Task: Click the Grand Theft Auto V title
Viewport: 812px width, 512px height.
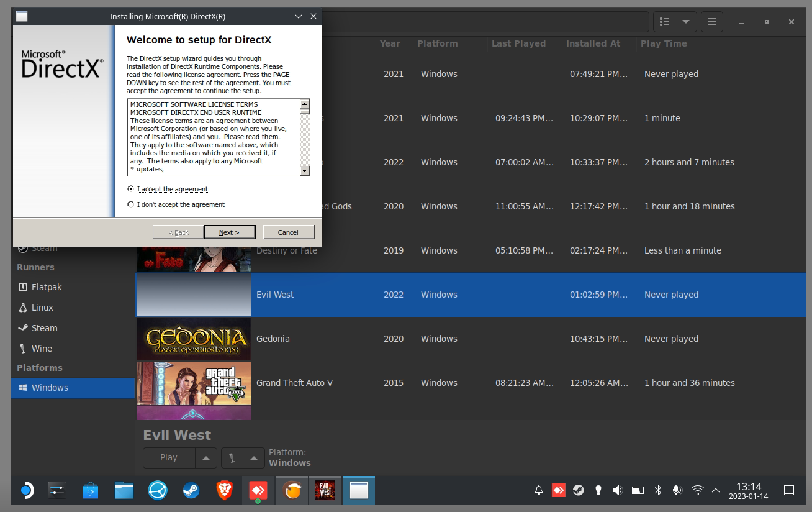Action: 294,383
